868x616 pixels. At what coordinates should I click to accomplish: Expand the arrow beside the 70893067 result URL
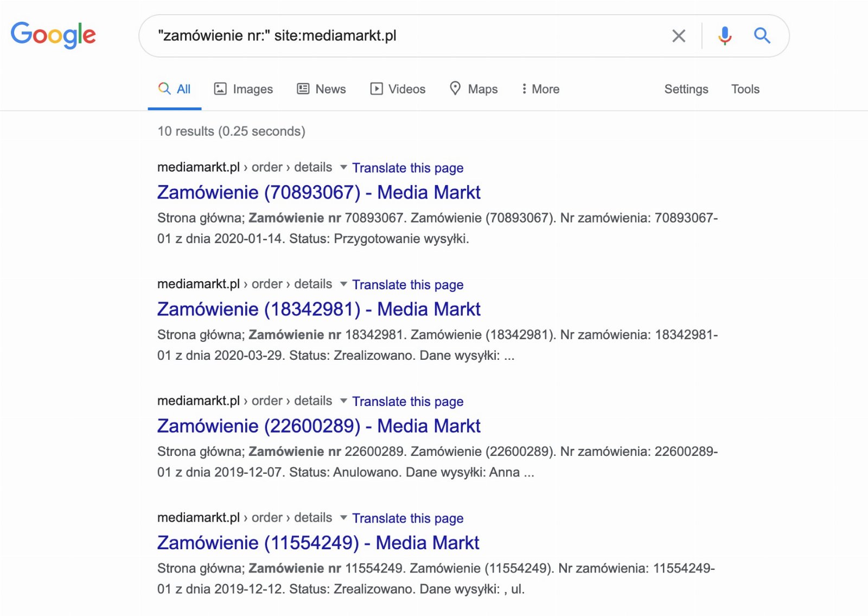343,167
